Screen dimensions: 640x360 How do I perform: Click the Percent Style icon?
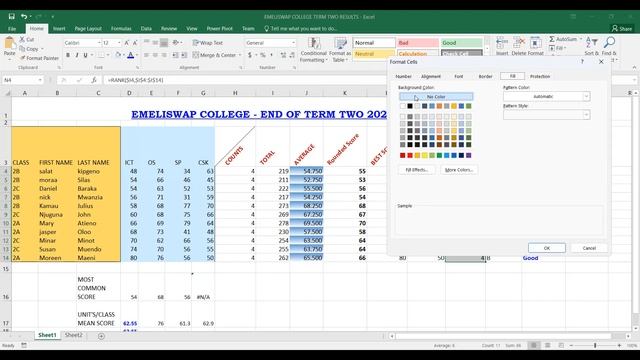click(x=263, y=55)
